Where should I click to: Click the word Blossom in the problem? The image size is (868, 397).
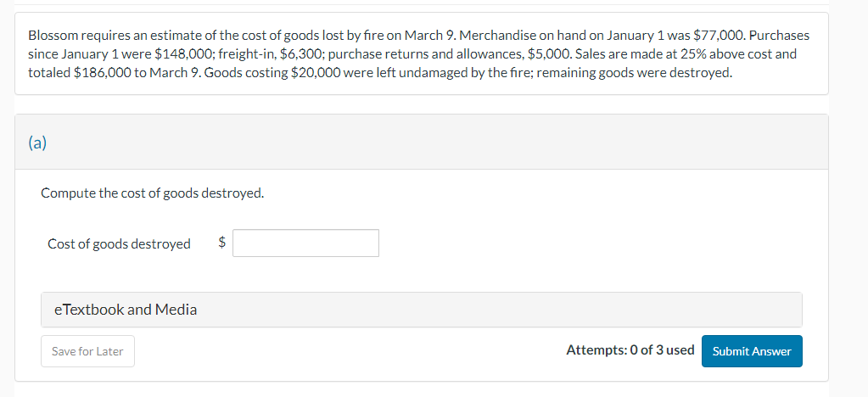[53, 36]
